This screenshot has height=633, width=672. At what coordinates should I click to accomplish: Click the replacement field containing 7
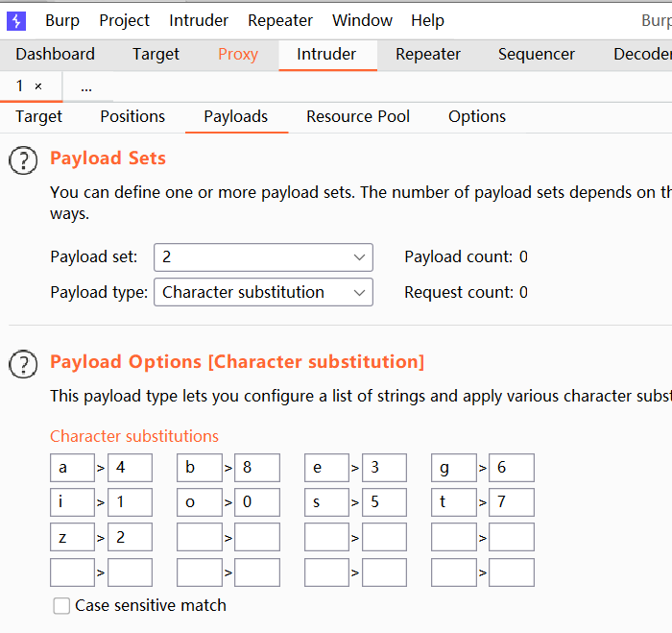(511, 502)
